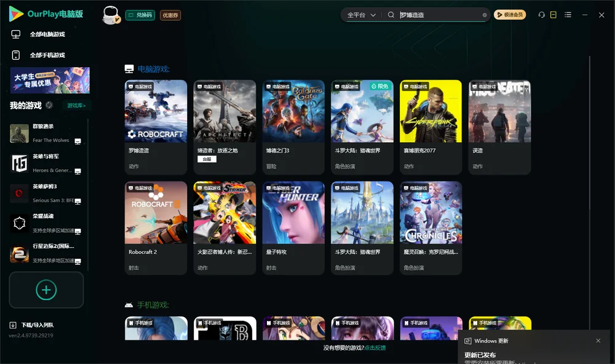Open the 优惠券 coupon button
The height and width of the screenshot is (364, 615).
[170, 15]
